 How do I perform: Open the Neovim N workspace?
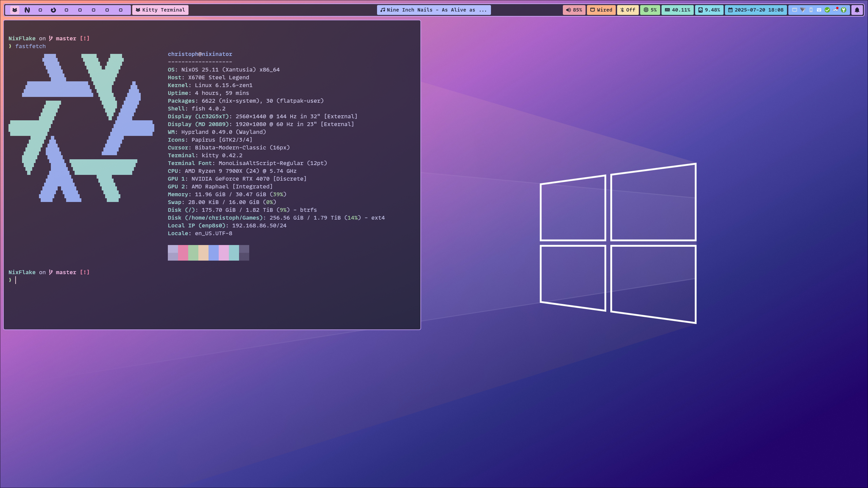point(27,10)
